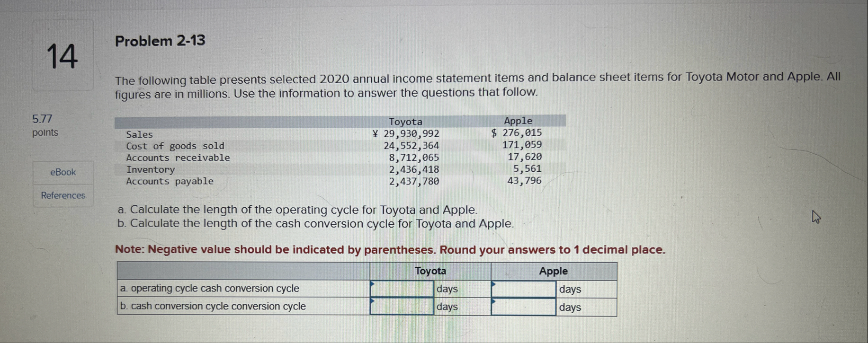Screen dimensions: 868x343
Task: Select the Cost of goods sold label
Action: (x=175, y=146)
